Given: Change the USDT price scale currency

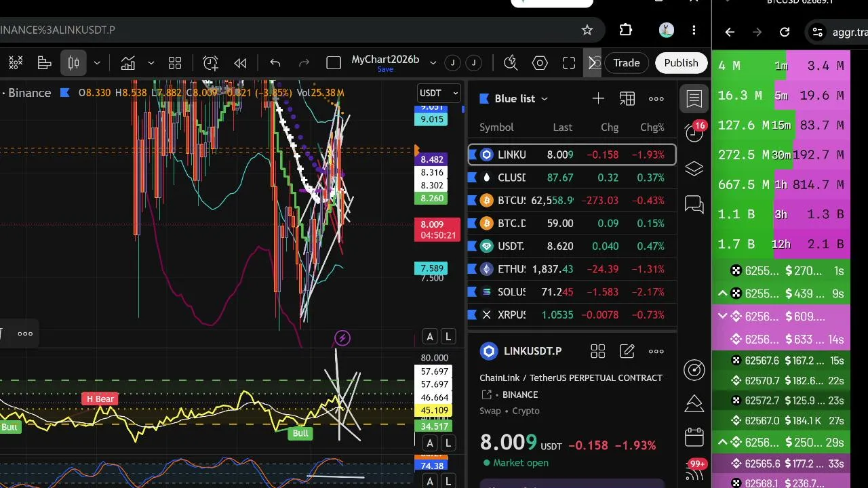Looking at the screenshot, I should (x=439, y=93).
